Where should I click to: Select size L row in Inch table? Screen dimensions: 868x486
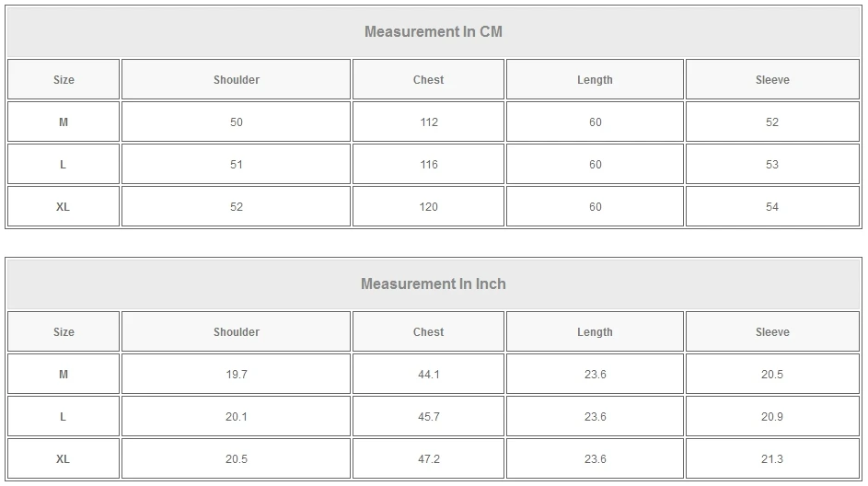click(x=64, y=417)
